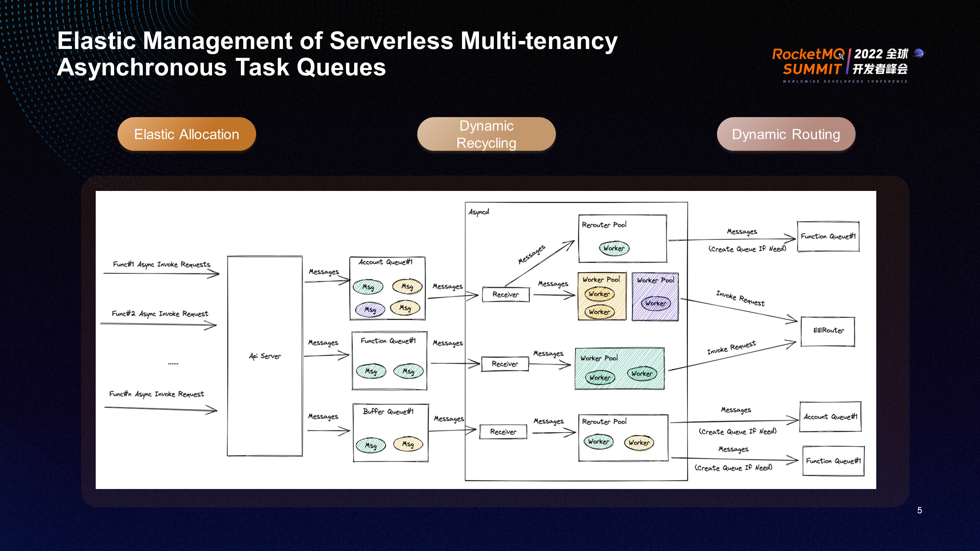Click the Asyncd container label
The height and width of the screenshot is (551, 980).
pos(479,212)
